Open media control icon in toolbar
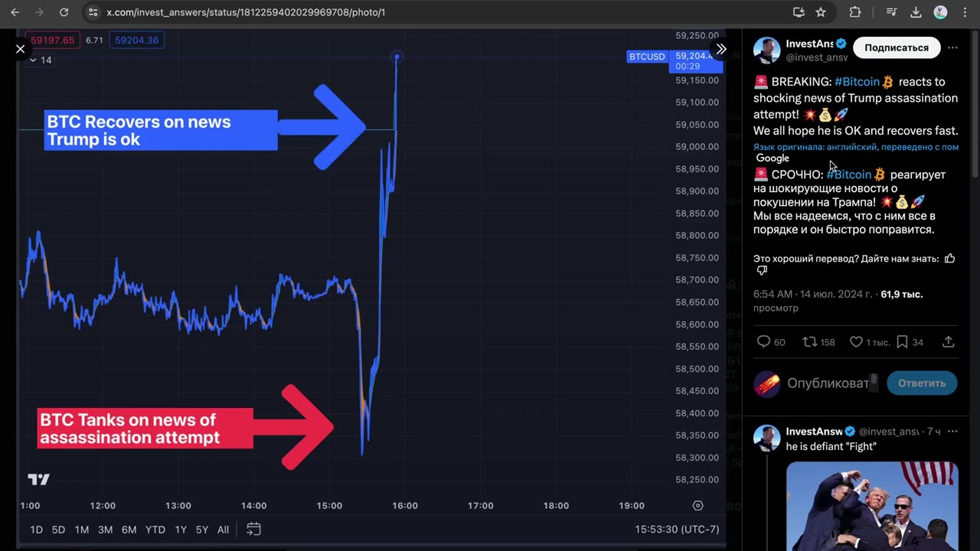The image size is (980, 551). click(892, 12)
